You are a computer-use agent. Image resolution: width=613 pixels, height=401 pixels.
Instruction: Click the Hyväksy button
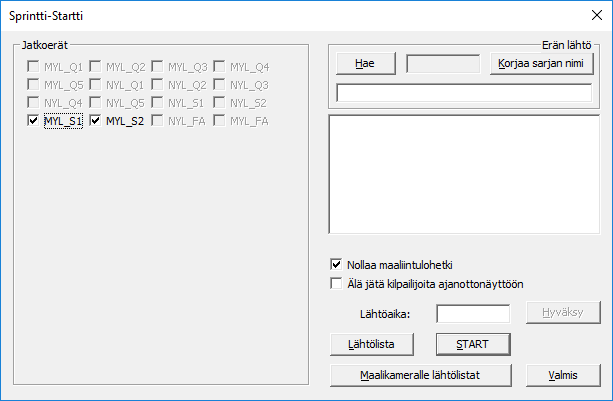click(563, 313)
